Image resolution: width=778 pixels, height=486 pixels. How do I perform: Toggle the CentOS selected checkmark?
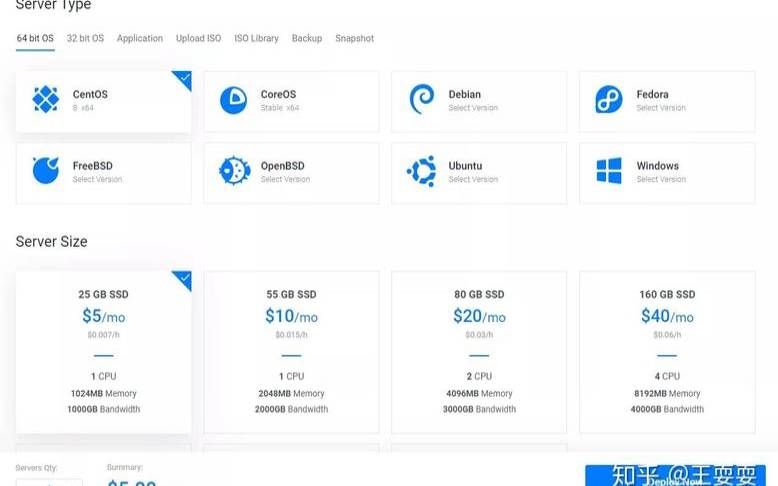(183, 78)
